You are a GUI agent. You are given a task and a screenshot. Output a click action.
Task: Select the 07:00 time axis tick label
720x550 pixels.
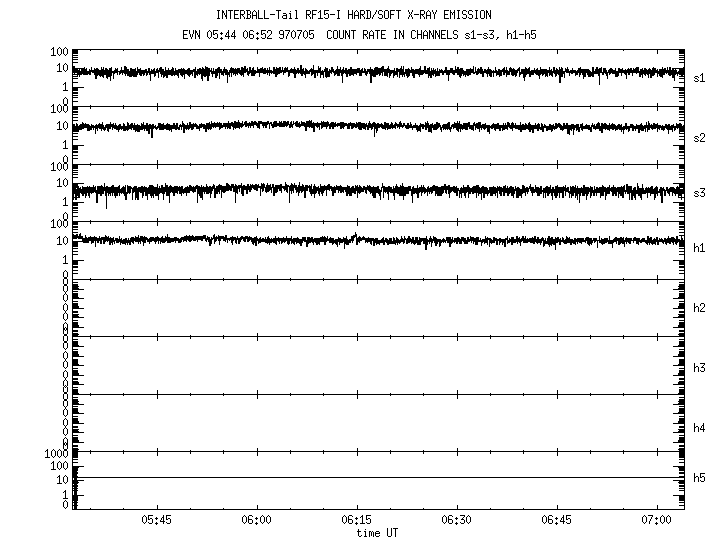[657, 521]
